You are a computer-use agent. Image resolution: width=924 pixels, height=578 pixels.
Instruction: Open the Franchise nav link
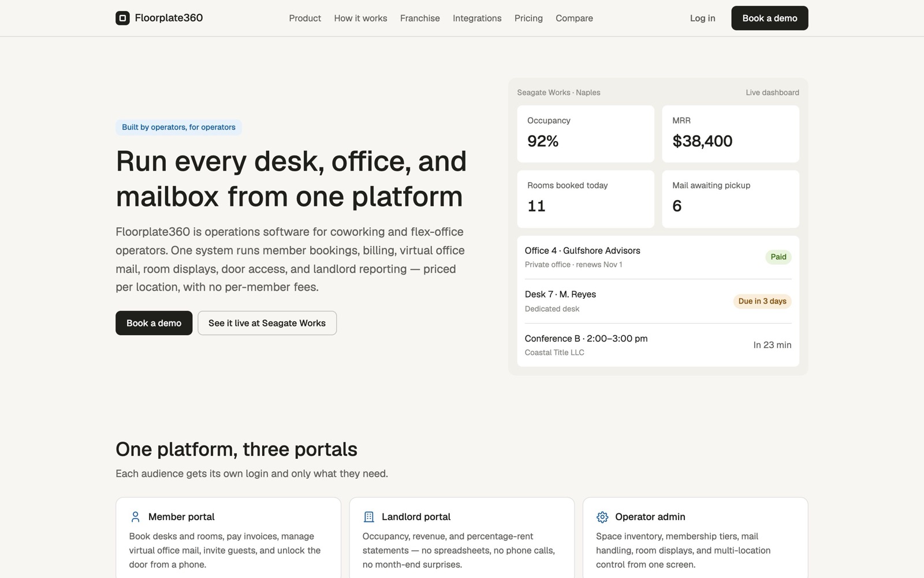(x=420, y=18)
